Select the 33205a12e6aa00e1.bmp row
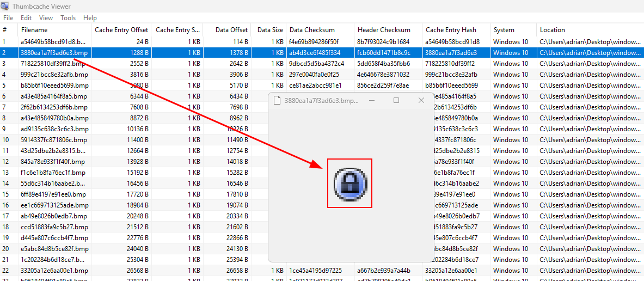The width and height of the screenshot is (644, 281). (54, 271)
